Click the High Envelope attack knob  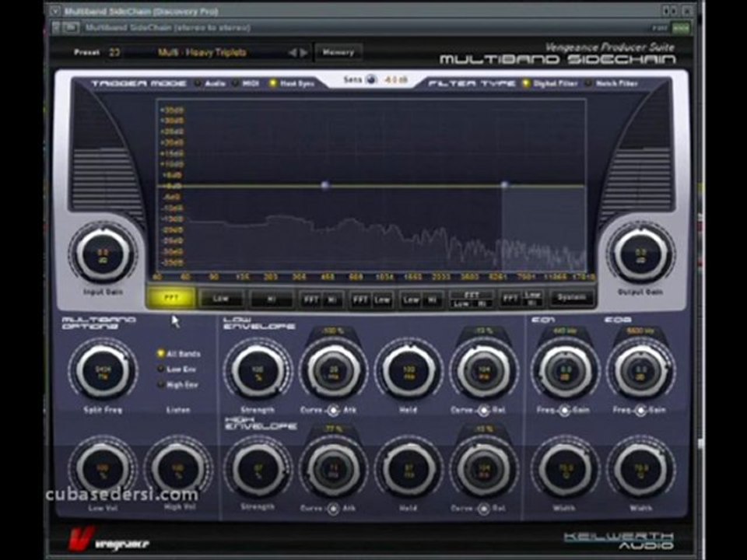click(x=334, y=470)
